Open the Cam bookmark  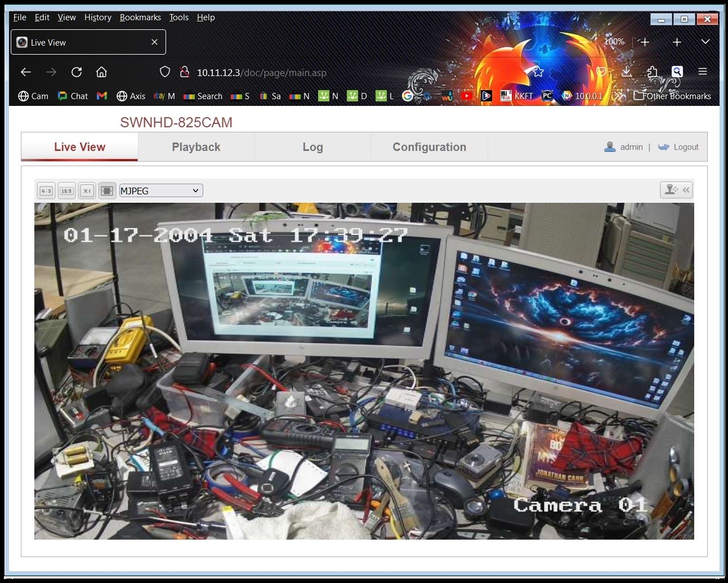(33, 96)
